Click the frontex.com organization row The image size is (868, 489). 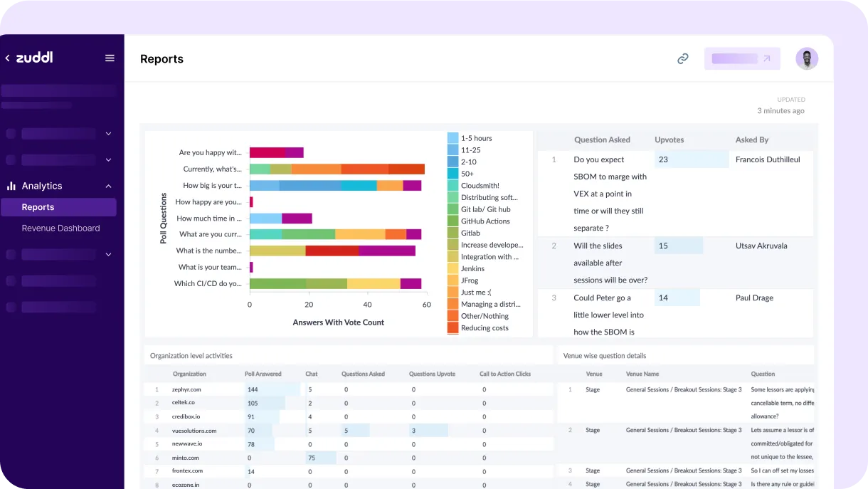coord(349,471)
